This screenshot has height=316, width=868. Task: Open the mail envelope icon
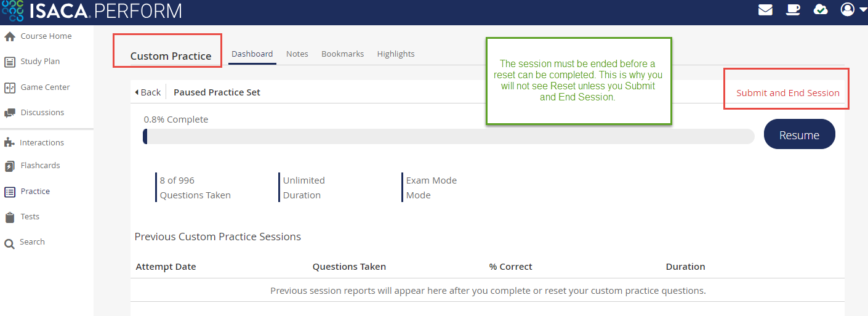coord(765,10)
